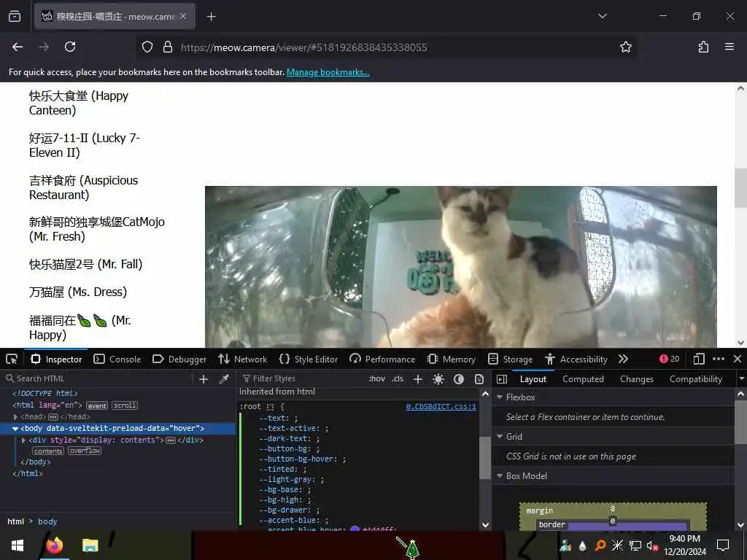Click the contents badge under div
This screenshot has height=560, width=747.
point(48,451)
